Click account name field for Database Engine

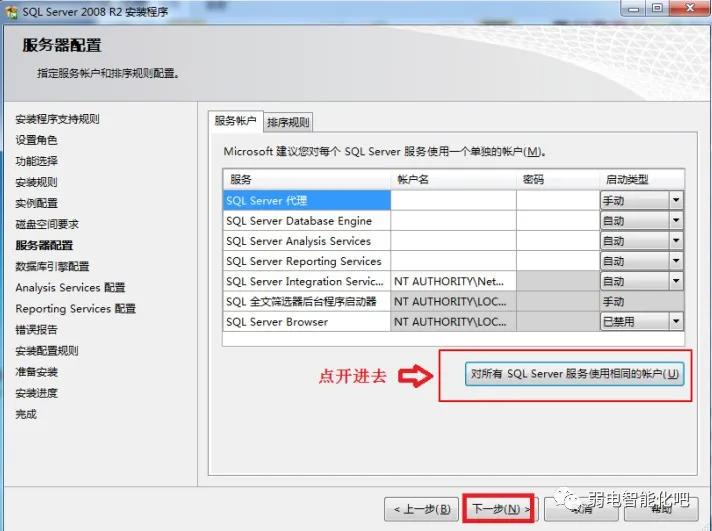click(x=453, y=221)
